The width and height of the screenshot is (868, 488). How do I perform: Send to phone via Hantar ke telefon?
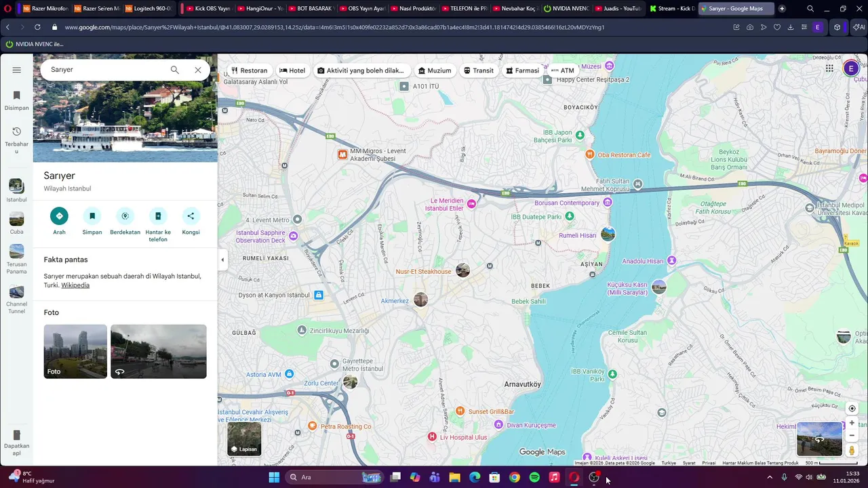point(158,216)
